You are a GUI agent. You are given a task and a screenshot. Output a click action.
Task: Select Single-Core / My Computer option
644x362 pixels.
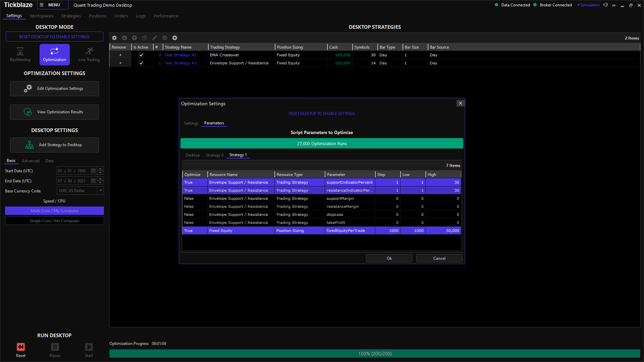click(x=54, y=221)
